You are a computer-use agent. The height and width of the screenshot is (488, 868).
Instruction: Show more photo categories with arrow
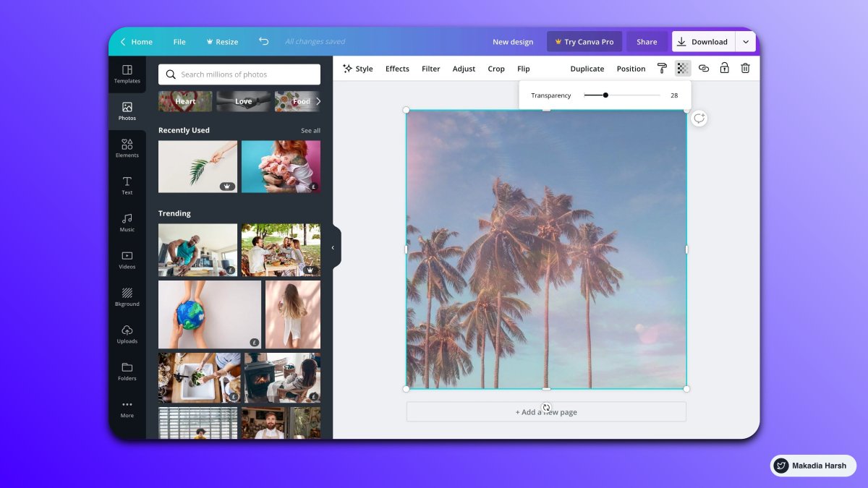(x=318, y=101)
